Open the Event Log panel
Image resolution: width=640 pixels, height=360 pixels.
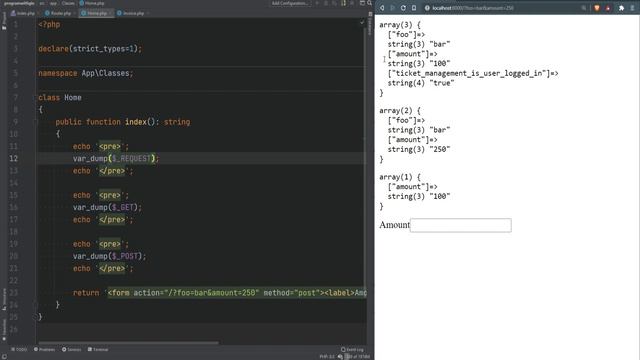click(x=352, y=349)
